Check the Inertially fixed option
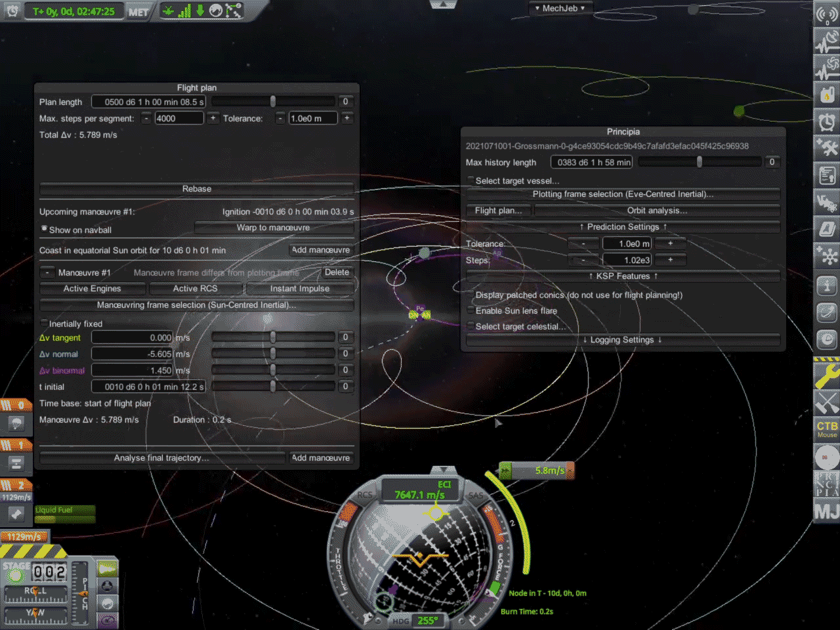Viewport: 840px width, 630px height. coord(43,322)
